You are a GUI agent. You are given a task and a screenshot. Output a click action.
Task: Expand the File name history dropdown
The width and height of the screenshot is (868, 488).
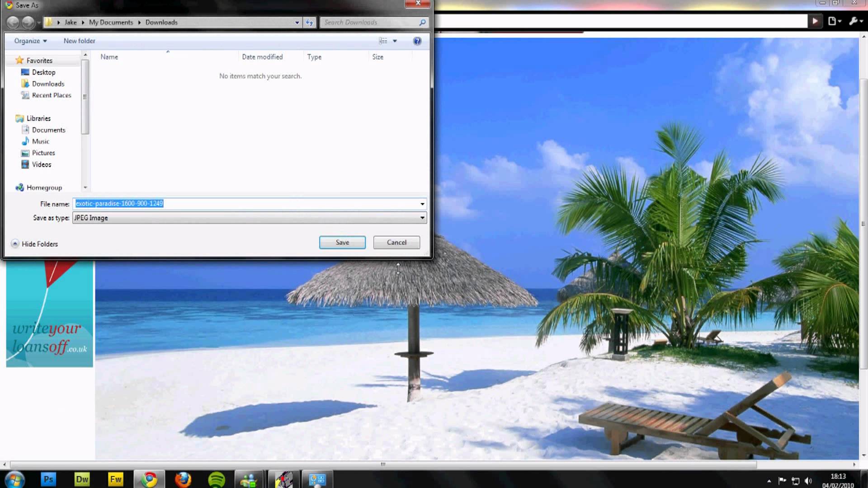click(422, 204)
